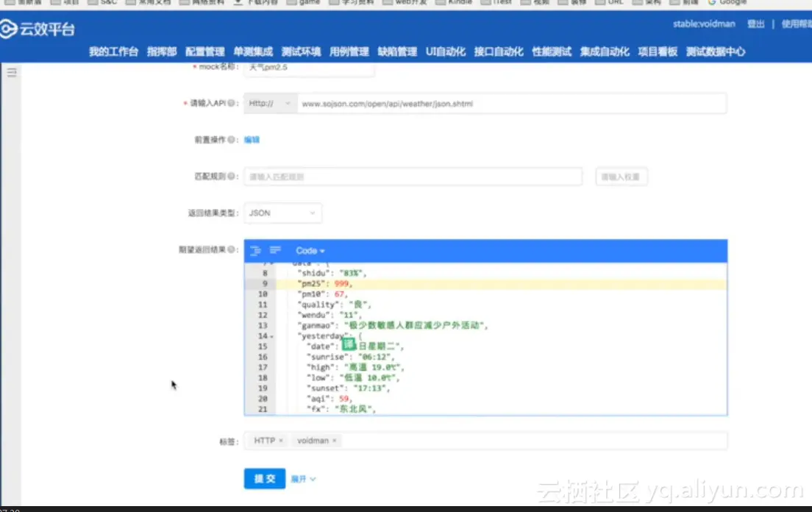Open UI自动化 menu

(x=446, y=51)
